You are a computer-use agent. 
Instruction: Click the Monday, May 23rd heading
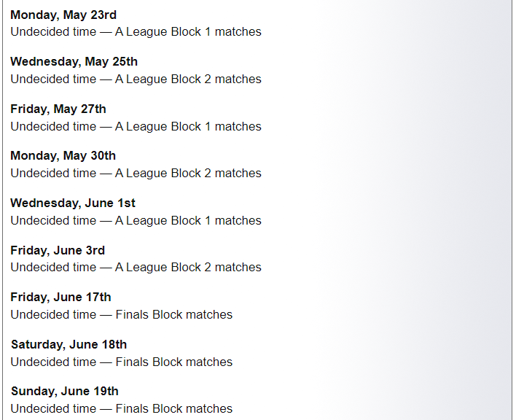(x=63, y=15)
